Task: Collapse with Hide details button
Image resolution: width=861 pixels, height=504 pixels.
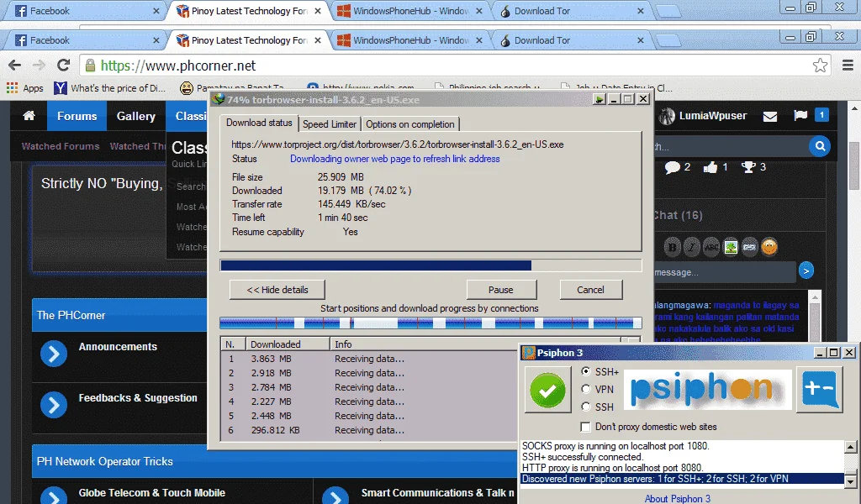Action: [x=277, y=290]
